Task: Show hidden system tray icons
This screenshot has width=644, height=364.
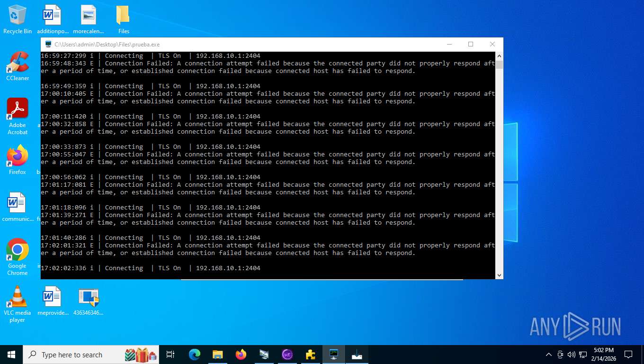Action: [549, 355]
